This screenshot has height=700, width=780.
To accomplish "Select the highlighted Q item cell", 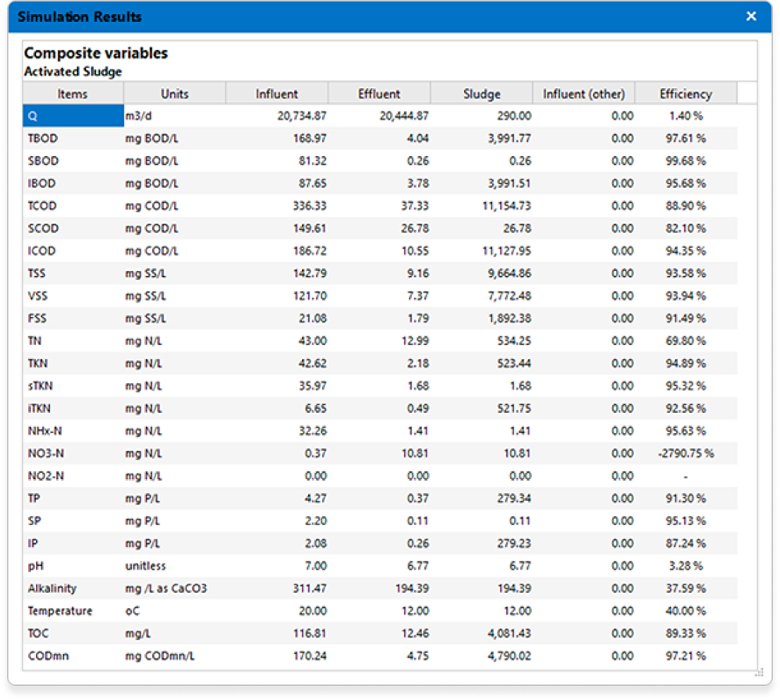I will pos(73,115).
